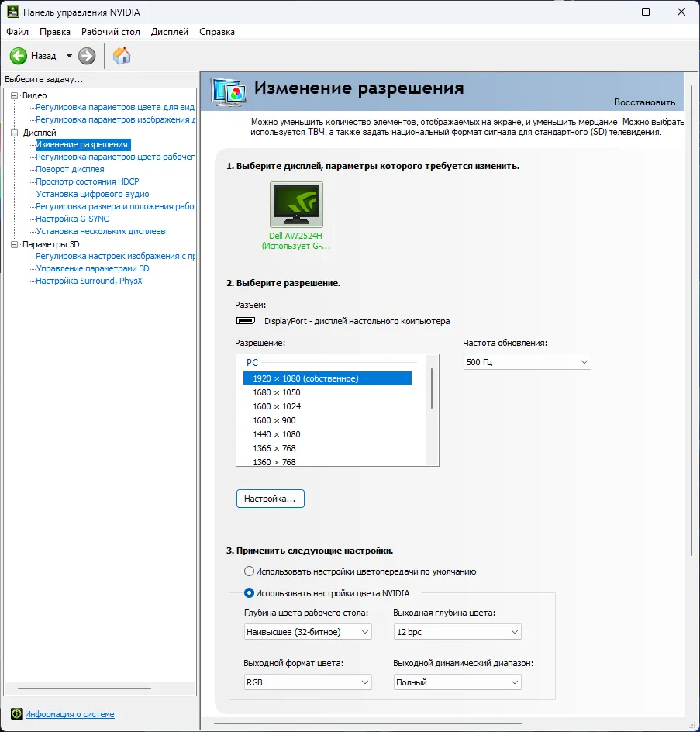
Task: Open the Справка menu
Action: coord(216,32)
